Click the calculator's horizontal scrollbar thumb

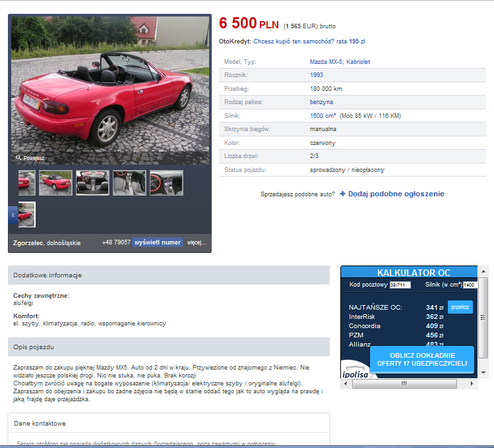point(404,383)
